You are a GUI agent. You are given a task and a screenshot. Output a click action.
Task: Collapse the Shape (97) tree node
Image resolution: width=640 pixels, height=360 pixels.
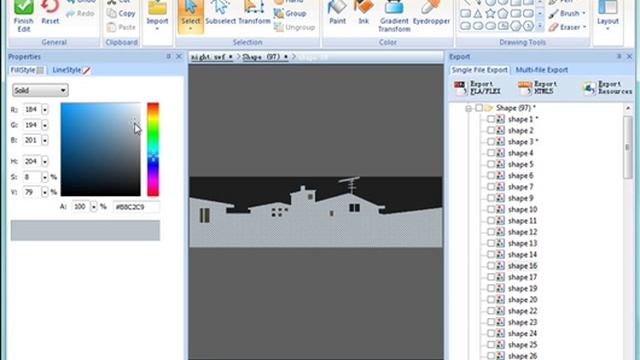pos(469,108)
